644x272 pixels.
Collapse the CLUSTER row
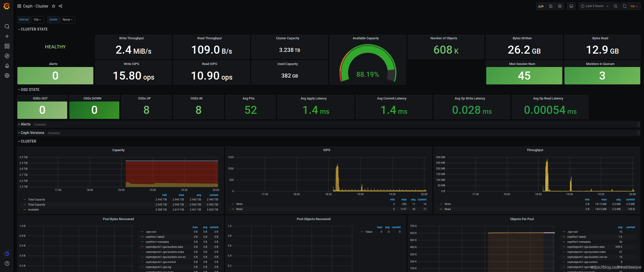[27, 141]
